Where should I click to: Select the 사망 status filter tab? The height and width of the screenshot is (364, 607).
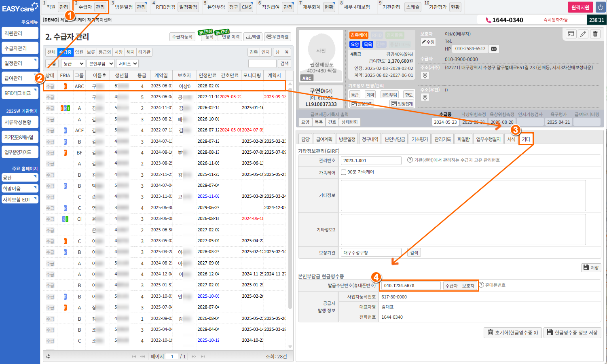118,52
